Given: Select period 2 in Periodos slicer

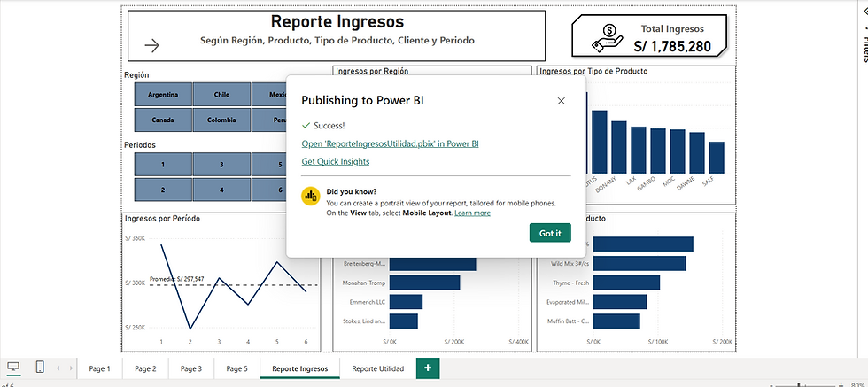Looking at the screenshot, I should (x=163, y=190).
